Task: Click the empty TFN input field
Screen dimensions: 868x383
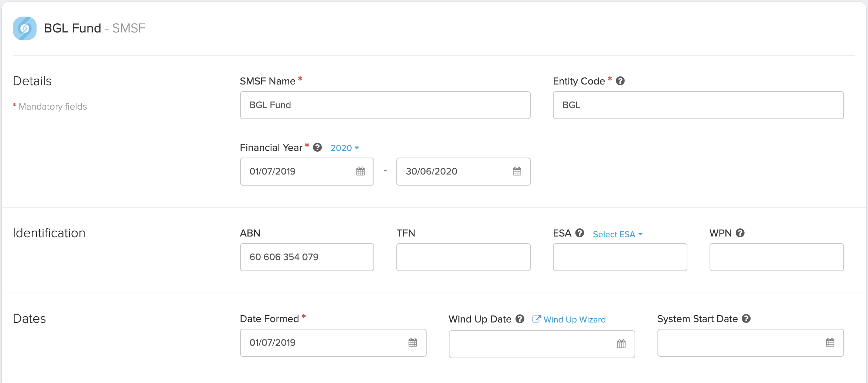Action: pyautogui.click(x=463, y=257)
